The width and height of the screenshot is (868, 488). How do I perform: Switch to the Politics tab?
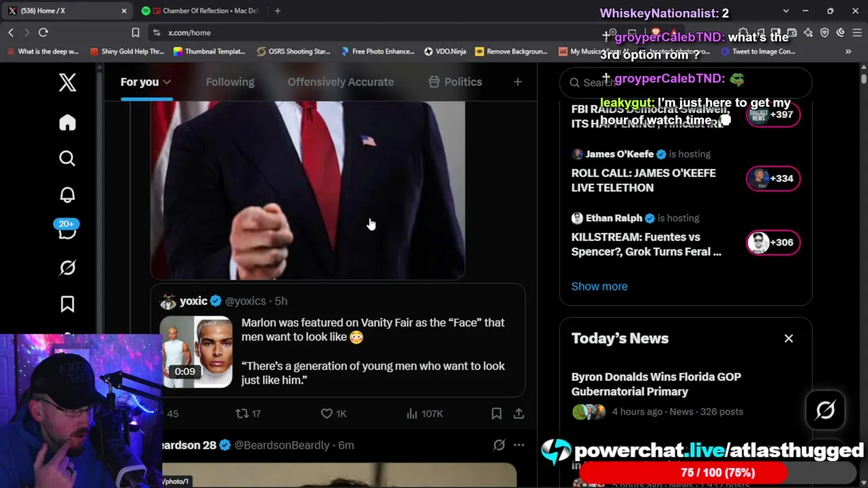[455, 82]
